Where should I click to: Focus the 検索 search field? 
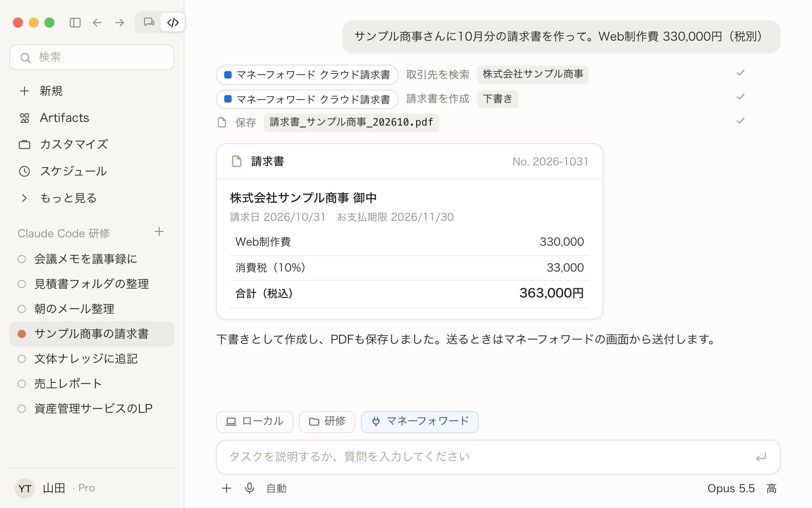(x=92, y=57)
